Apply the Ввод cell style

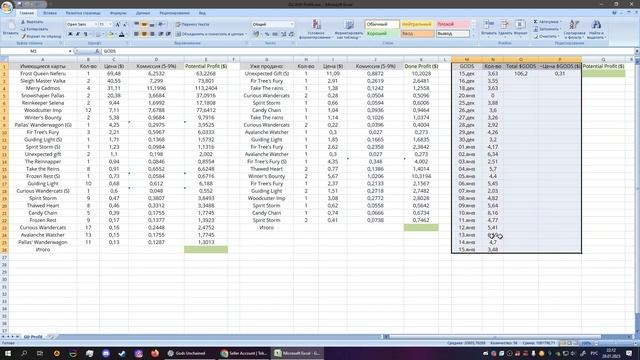click(x=417, y=34)
